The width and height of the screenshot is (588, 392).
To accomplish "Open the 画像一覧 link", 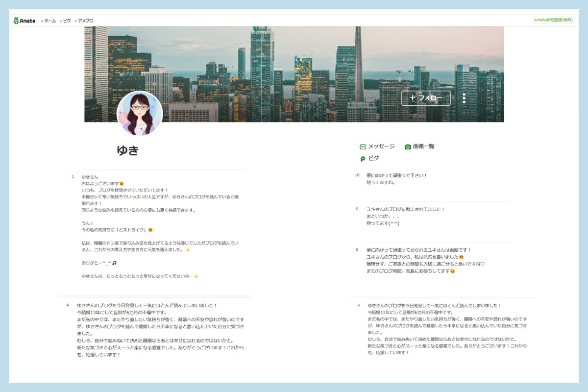I will pyautogui.click(x=423, y=147).
